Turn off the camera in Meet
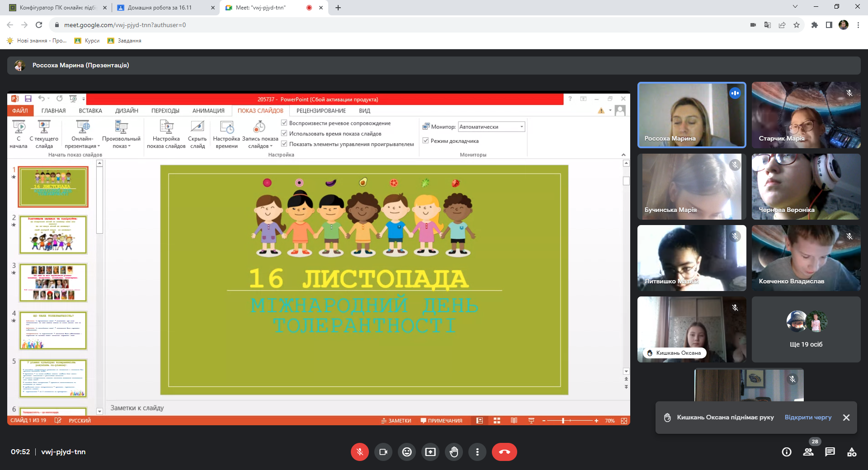 pos(383,452)
